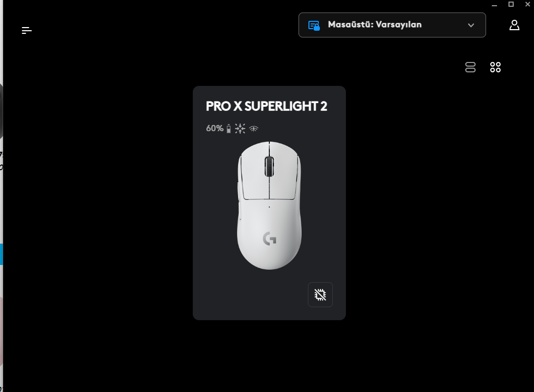Toggle the onboard memory chip button

tap(320, 294)
